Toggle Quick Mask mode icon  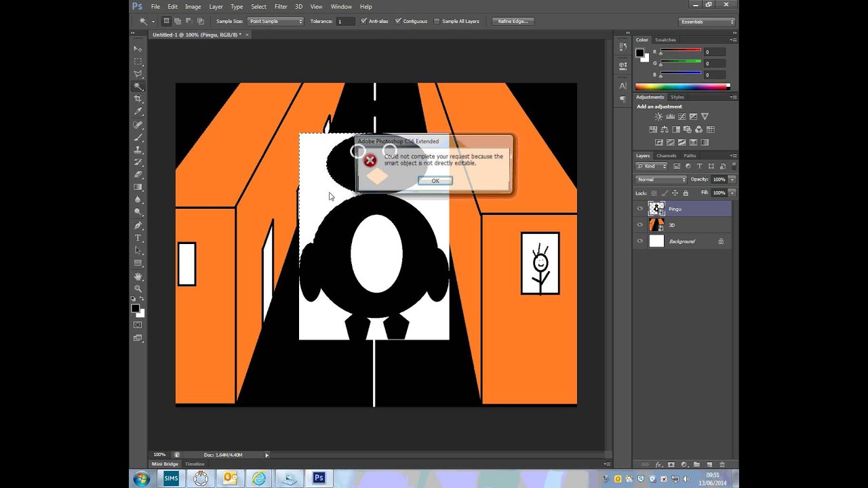tap(138, 325)
